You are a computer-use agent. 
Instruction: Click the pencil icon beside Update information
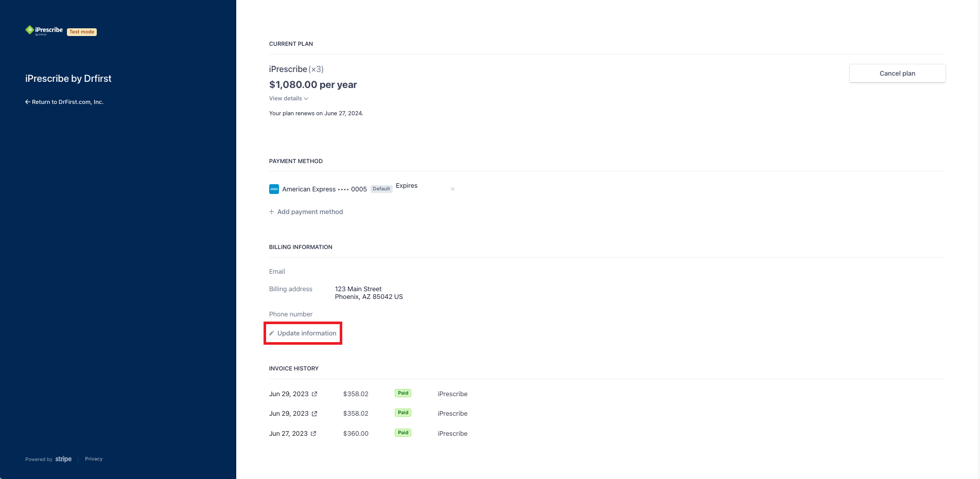[272, 333]
